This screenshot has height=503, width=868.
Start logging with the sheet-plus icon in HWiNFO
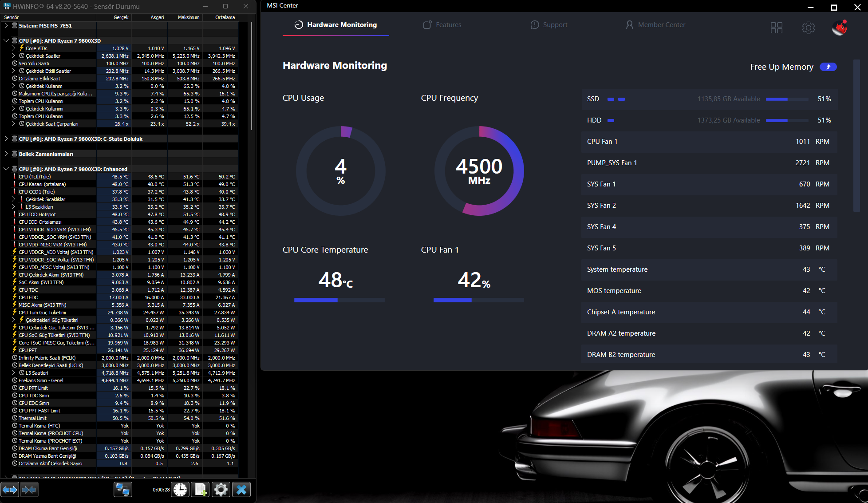[x=201, y=490]
